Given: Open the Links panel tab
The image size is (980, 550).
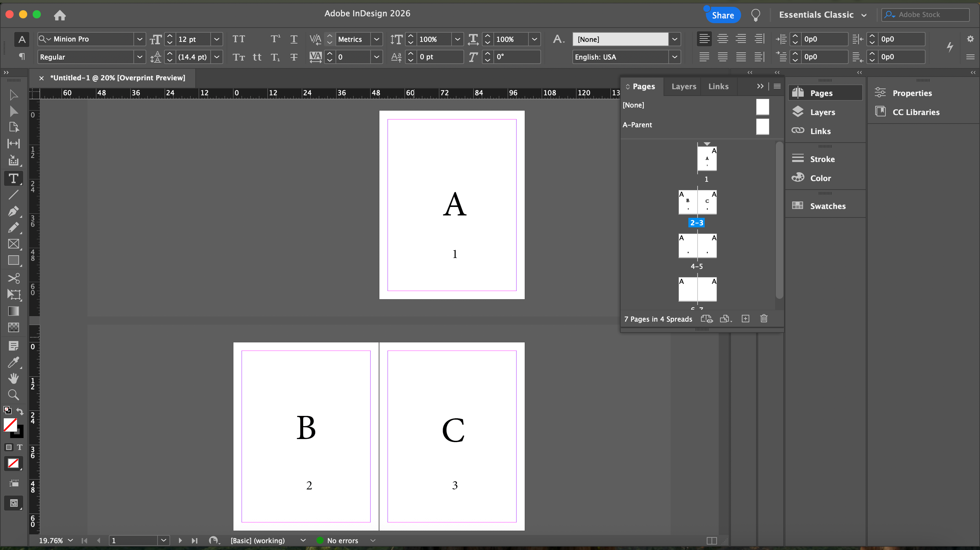Looking at the screenshot, I should pos(718,86).
